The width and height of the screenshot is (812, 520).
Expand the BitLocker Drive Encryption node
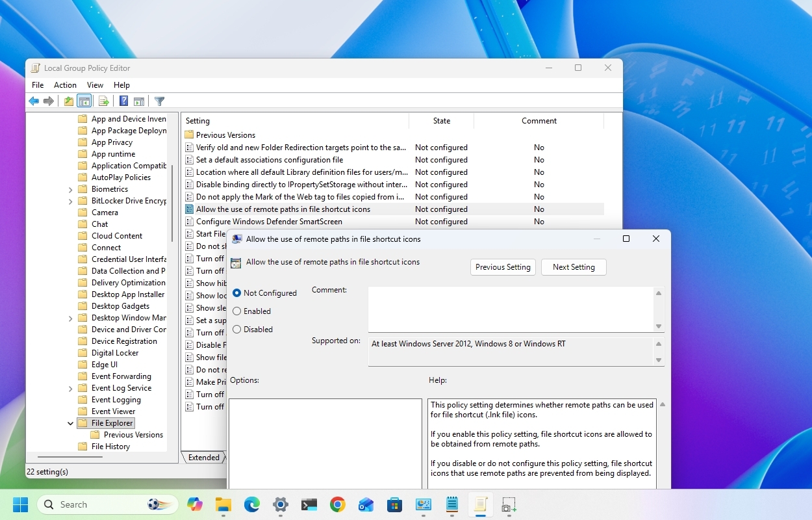(x=71, y=201)
